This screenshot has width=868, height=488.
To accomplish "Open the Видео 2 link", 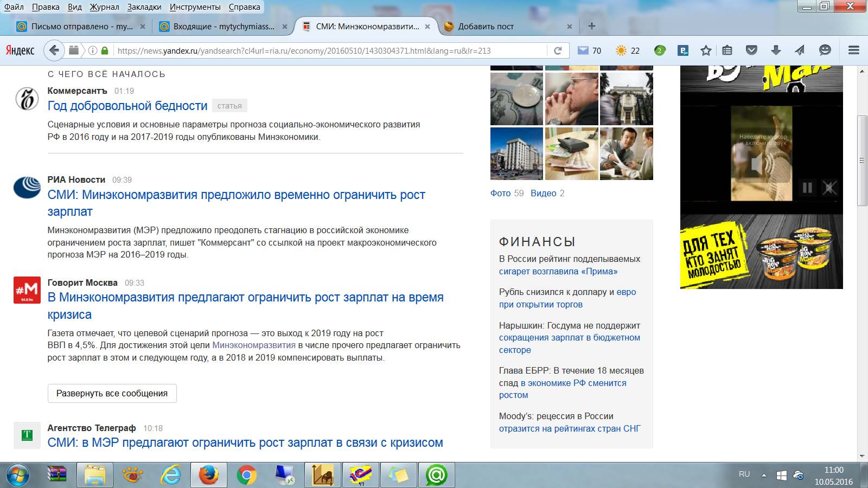I will point(547,193).
